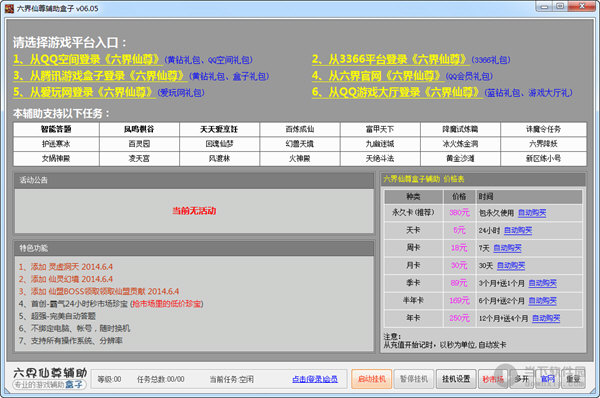This screenshot has height=398, width=600.
Task: Select task cell 女娲神殿
Action: point(56,158)
